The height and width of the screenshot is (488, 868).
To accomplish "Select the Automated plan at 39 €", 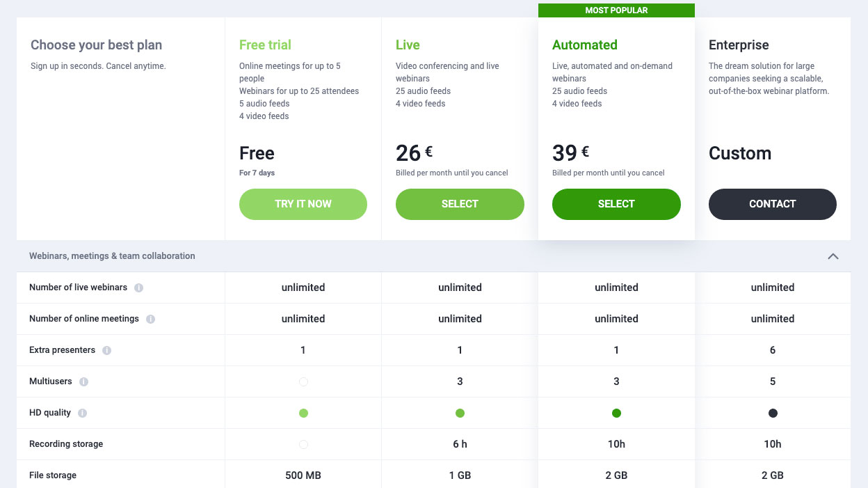I will point(616,204).
